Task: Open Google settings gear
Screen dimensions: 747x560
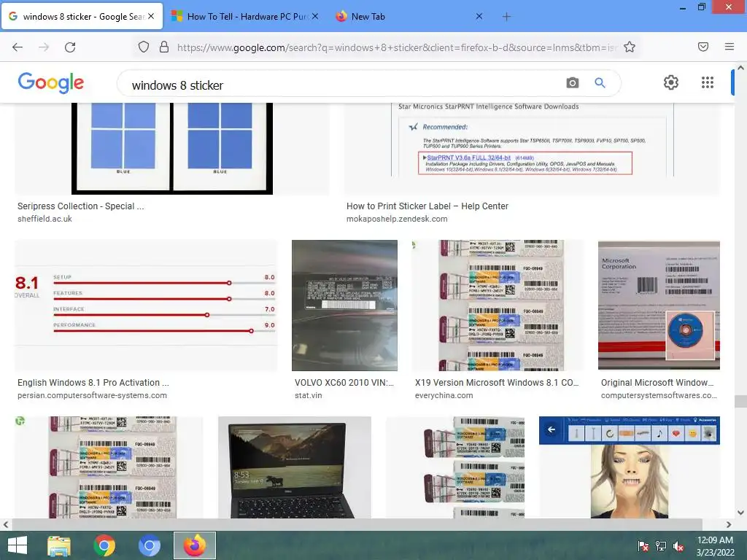Action: click(x=671, y=82)
